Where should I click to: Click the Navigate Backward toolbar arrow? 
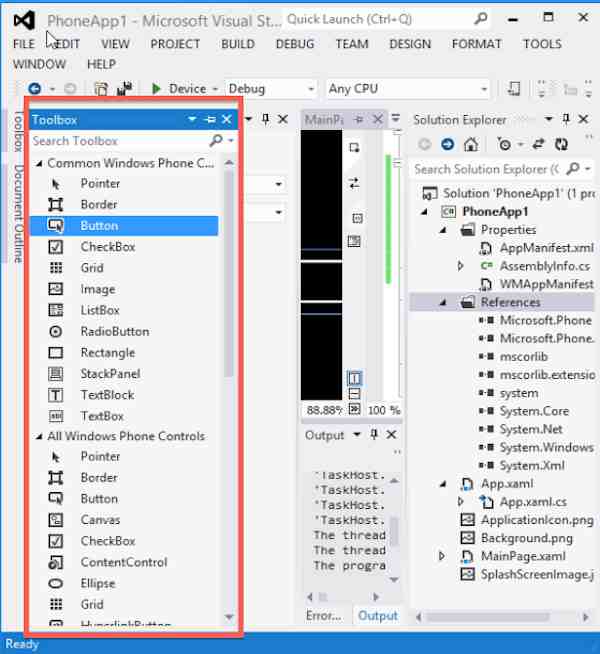tap(35, 88)
